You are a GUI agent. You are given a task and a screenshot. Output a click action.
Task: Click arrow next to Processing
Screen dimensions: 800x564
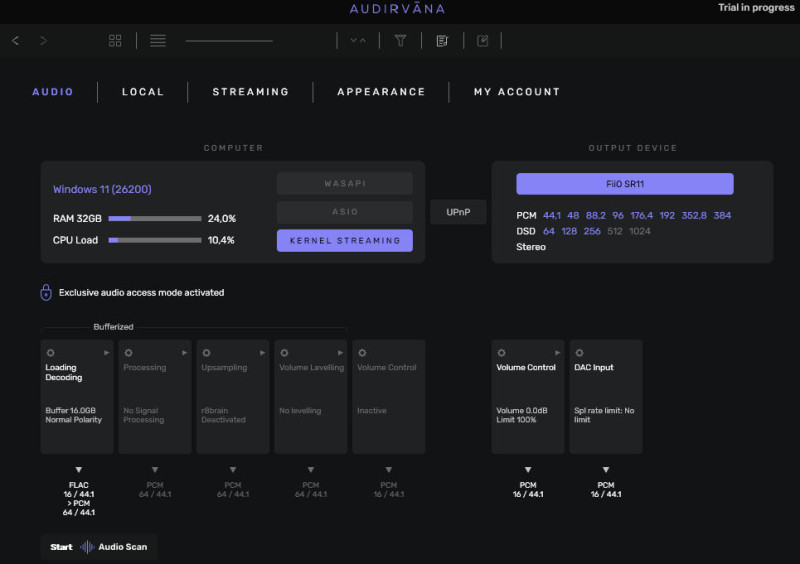tap(184, 353)
